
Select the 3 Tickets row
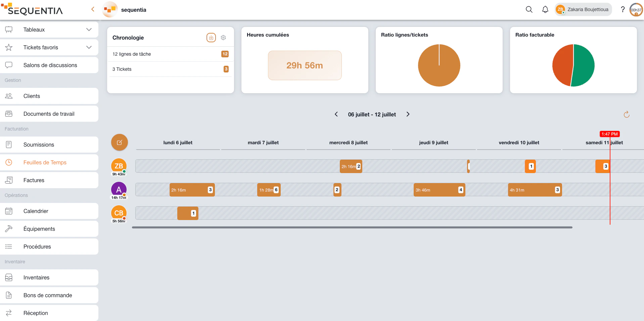(x=171, y=69)
